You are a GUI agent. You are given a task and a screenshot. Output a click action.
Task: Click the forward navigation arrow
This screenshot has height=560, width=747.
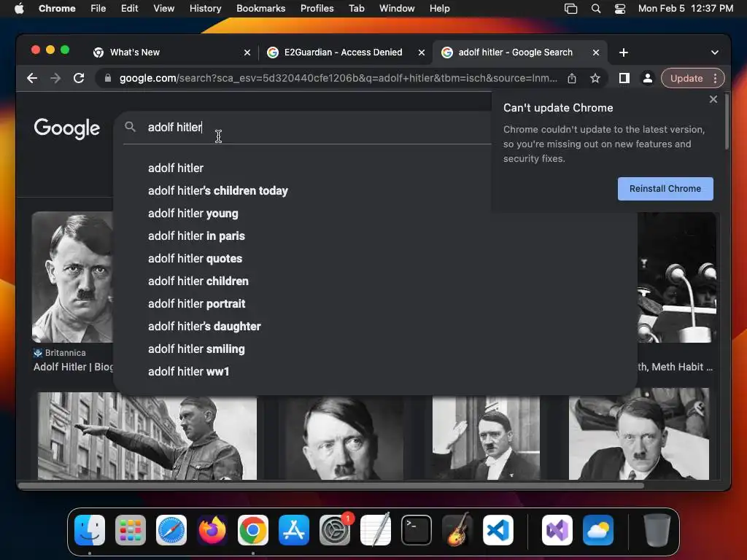(x=55, y=78)
